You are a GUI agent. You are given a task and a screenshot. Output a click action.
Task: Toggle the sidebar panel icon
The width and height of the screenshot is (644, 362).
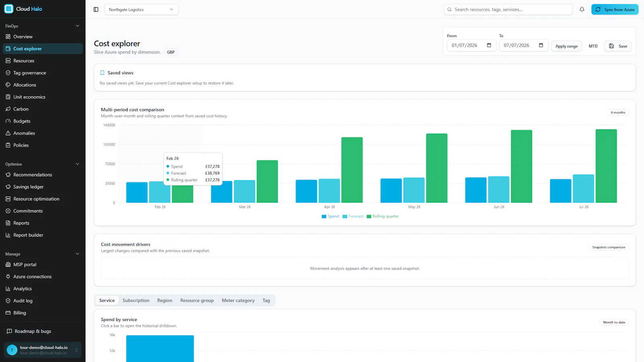tap(96, 9)
